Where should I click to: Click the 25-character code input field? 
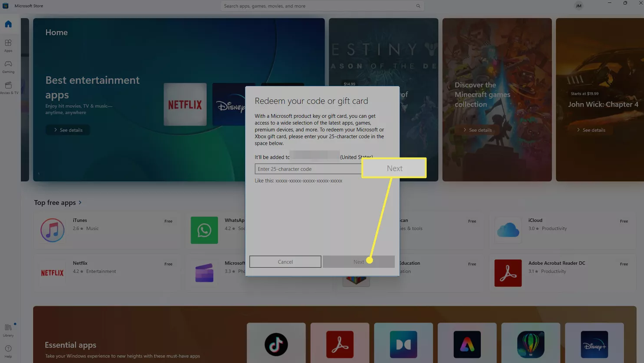click(x=308, y=169)
